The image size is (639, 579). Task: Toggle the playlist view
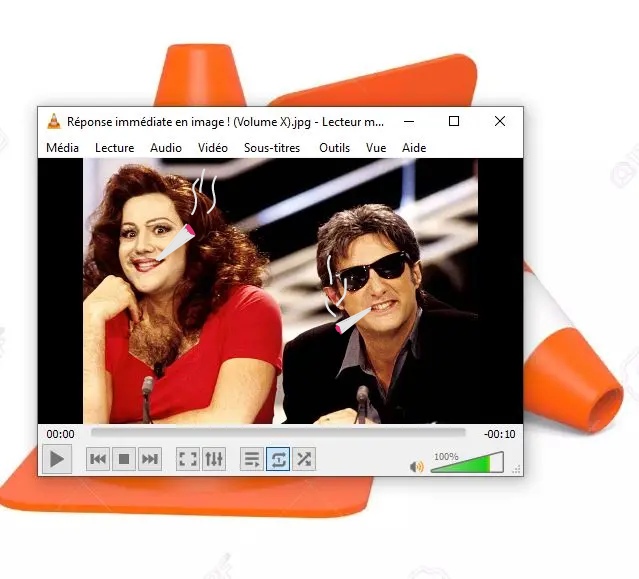[x=252, y=459]
